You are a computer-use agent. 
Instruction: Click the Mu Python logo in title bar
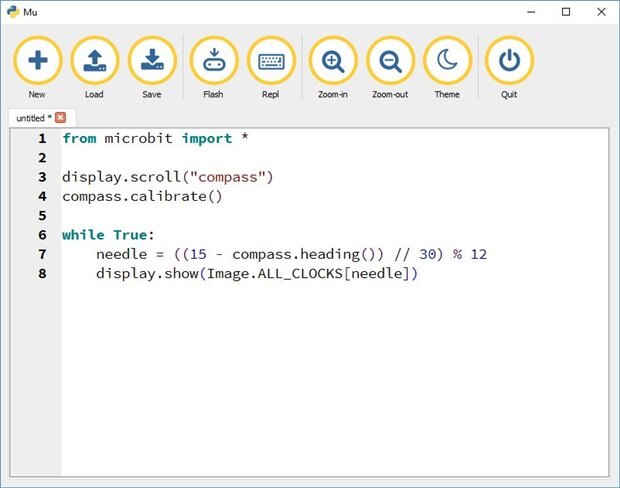click(13, 12)
